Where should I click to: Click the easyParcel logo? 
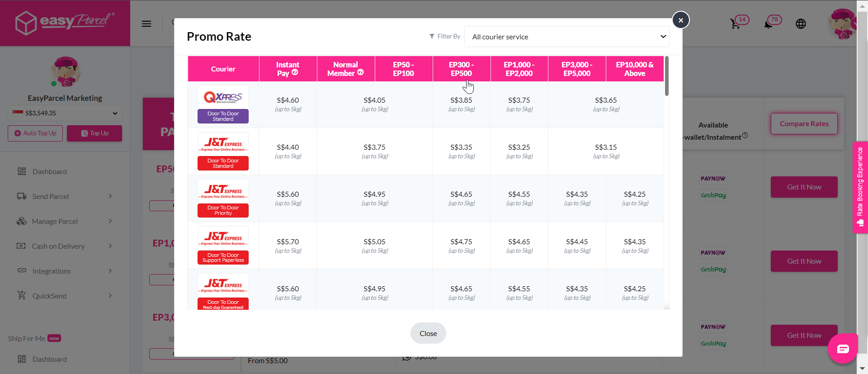click(x=65, y=23)
